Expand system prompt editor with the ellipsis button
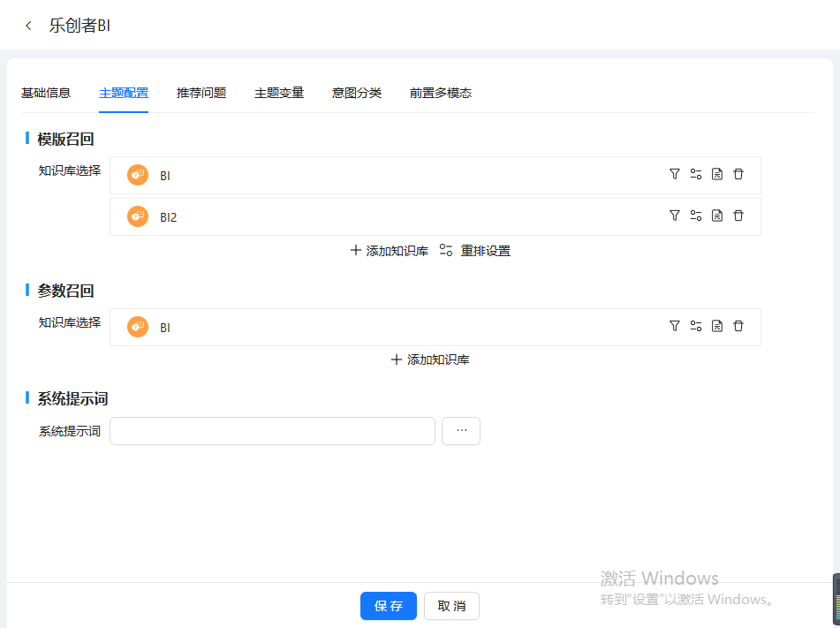 [x=461, y=431]
